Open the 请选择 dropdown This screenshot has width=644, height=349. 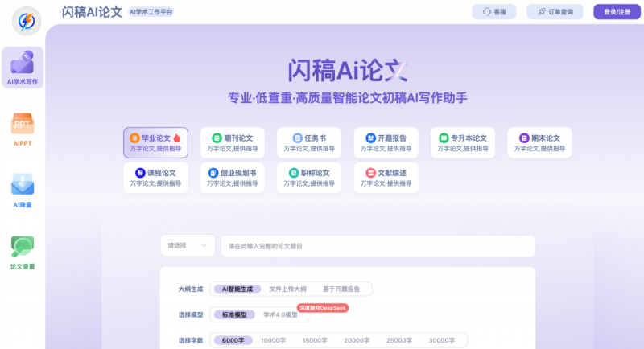[188, 245]
